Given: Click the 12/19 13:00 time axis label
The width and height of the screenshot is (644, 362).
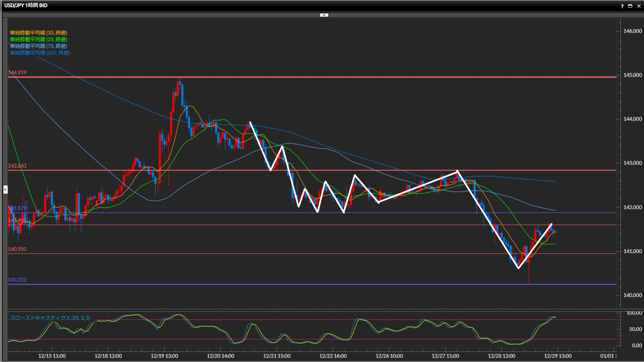Looking at the screenshot, I should click(164, 356).
